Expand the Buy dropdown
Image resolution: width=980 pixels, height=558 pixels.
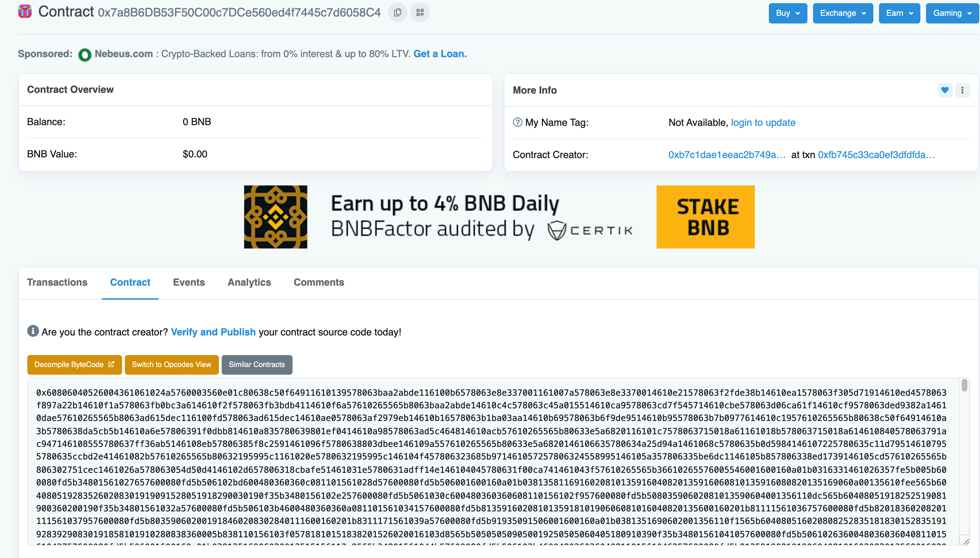(x=787, y=13)
